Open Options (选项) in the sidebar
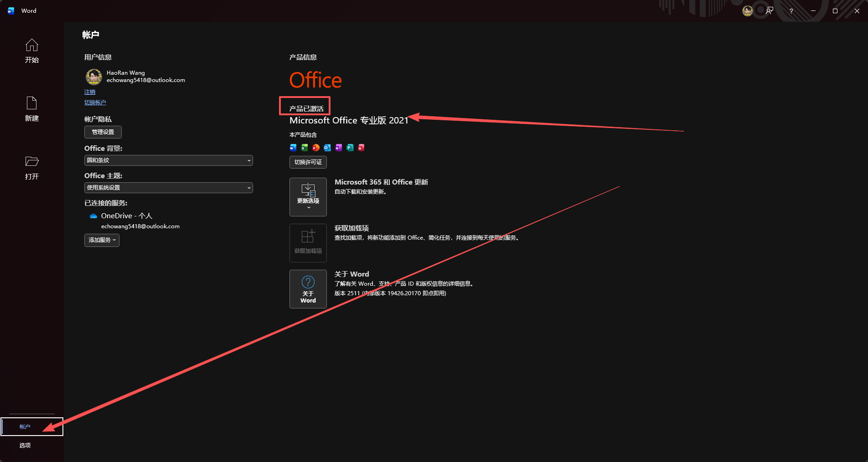 point(25,446)
